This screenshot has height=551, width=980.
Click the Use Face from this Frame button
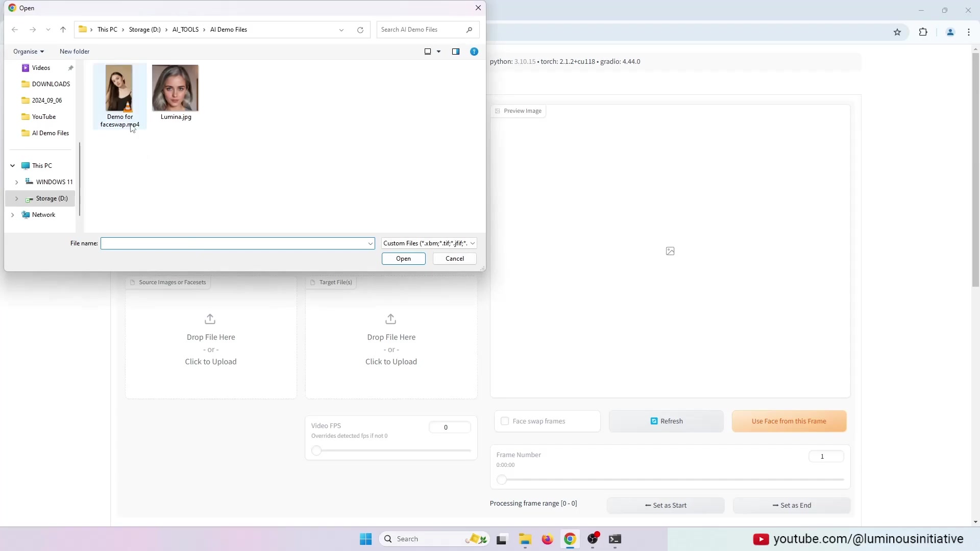tap(789, 421)
